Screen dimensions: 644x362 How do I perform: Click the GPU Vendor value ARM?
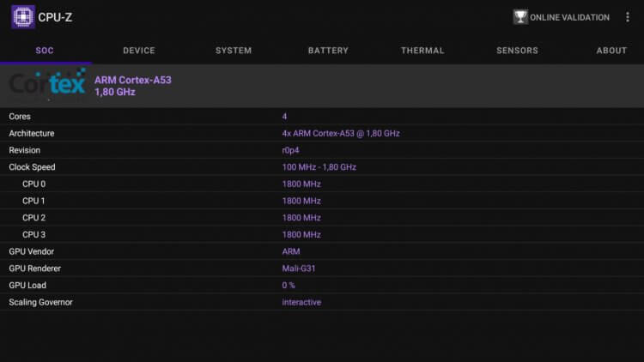[x=291, y=251]
